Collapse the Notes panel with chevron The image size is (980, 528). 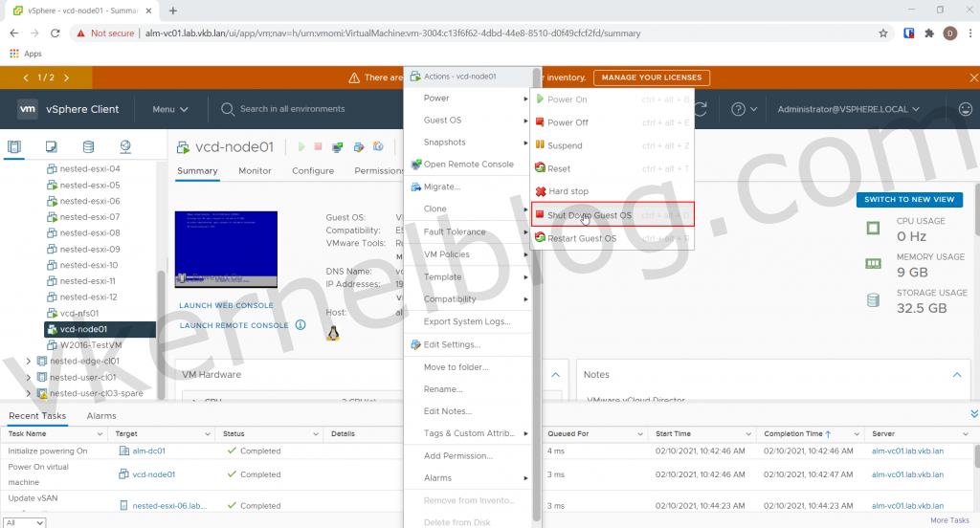[x=955, y=375]
